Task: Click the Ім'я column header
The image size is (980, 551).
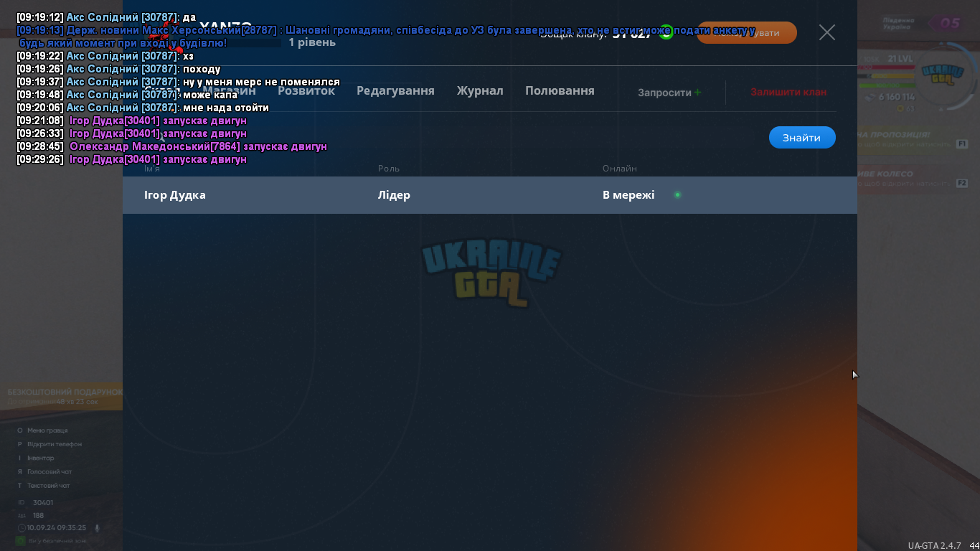Action: coord(152,169)
